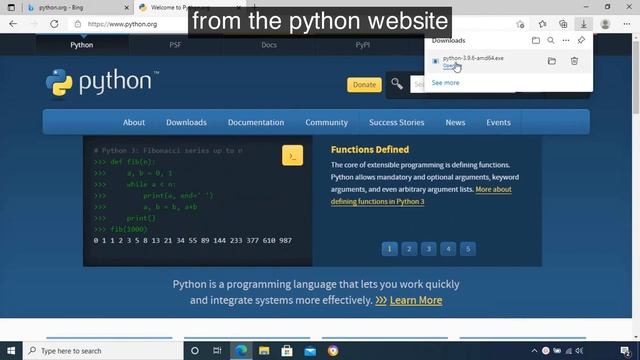640x360 pixels.
Task: Go to slide 4 of carousel
Action: 448,249
